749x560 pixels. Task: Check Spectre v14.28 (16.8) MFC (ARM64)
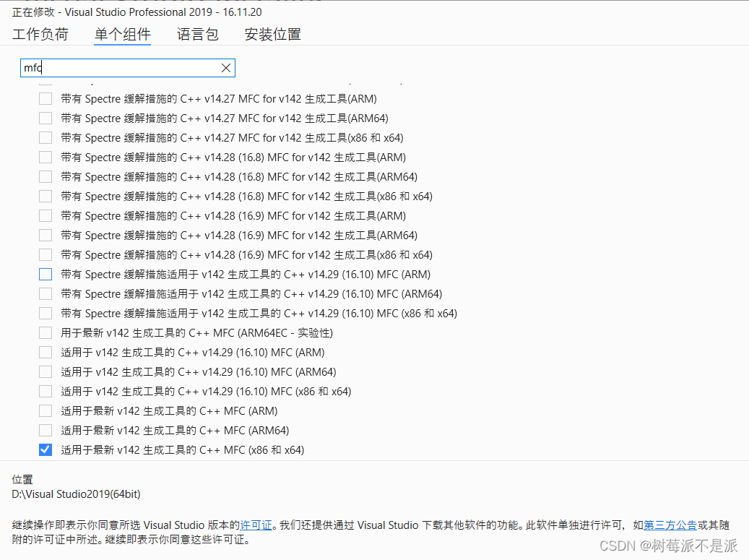tap(46, 177)
